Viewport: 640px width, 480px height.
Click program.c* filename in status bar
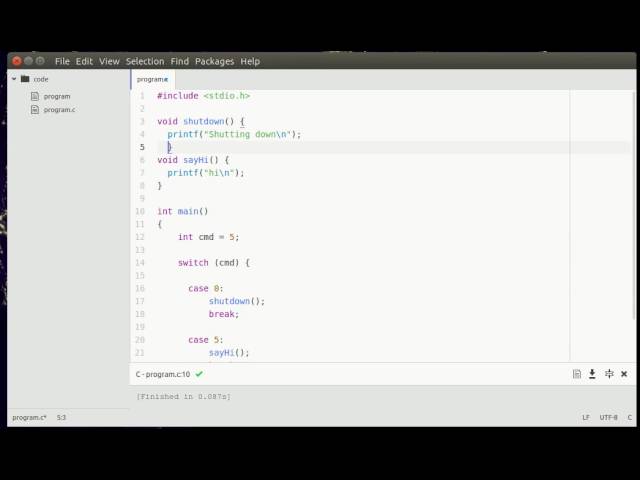point(29,418)
